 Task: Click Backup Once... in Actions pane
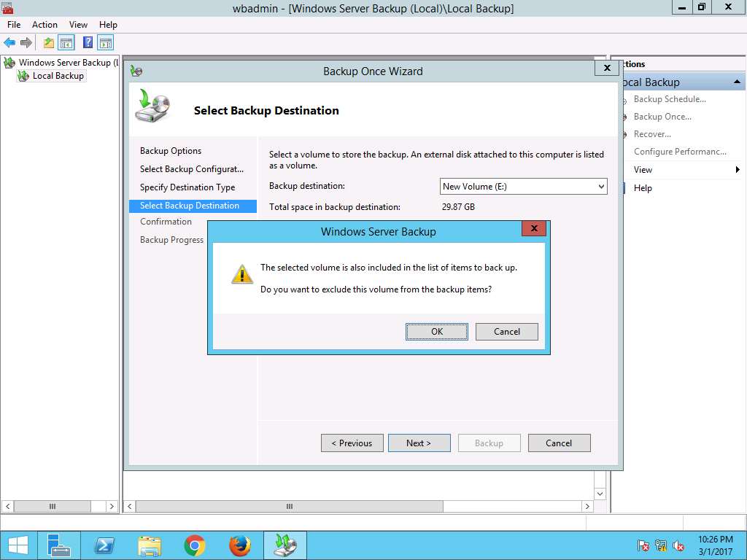pos(662,117)
